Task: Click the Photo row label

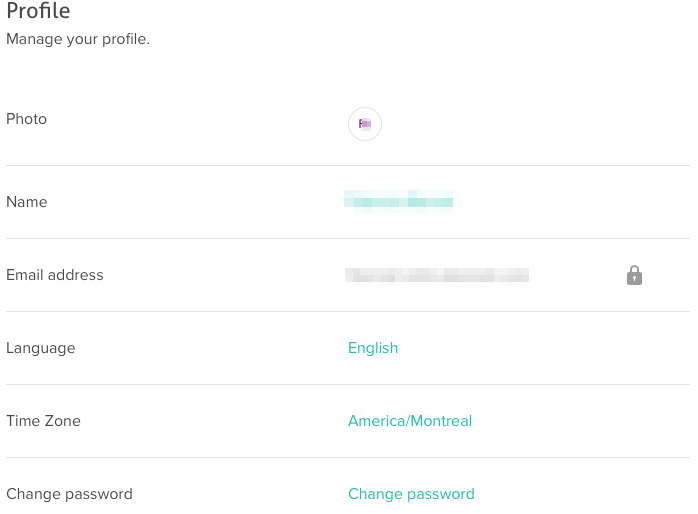Action: tap(27, 119)
